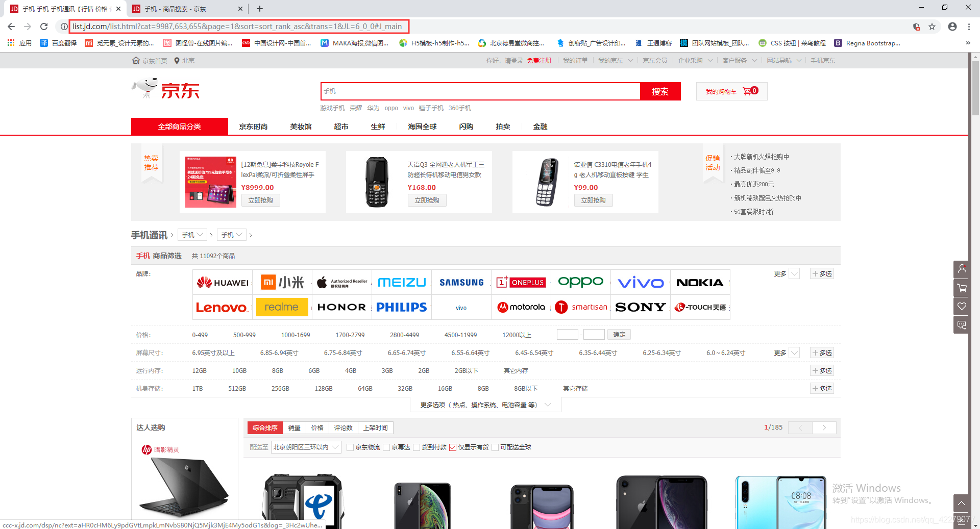Click the sidebar back-to-top arrow
Image resolution: width=980 pixels, height=529 pixels.
tap(962, 503)
